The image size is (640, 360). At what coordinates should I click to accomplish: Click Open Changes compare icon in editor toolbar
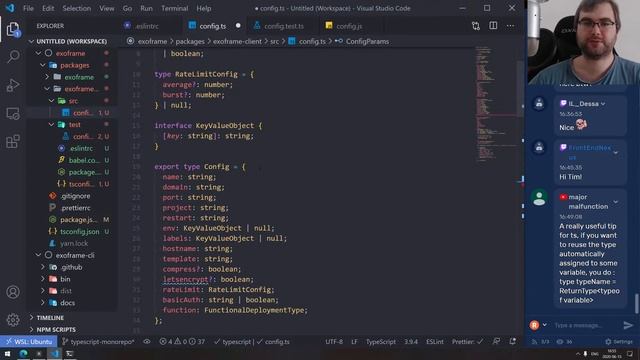click(x=476, y=26)
